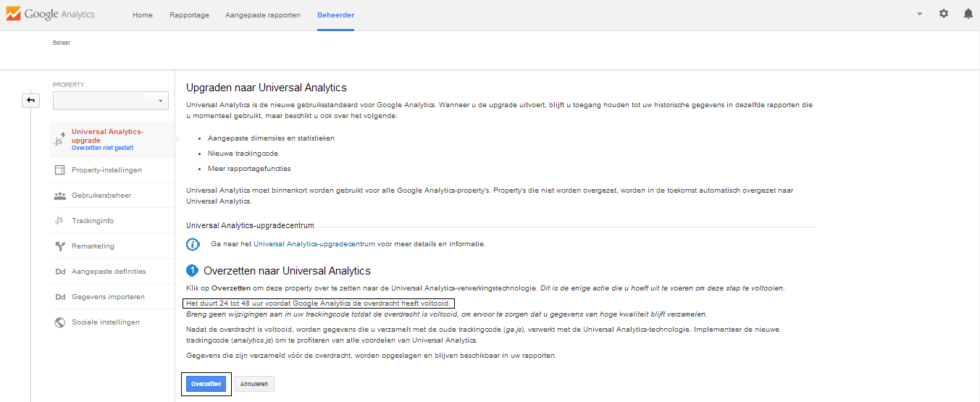Select Trackinginfo in the sidebar
Image resolution: width=980 pixels, height=402 pixels.
pos(93,221)
